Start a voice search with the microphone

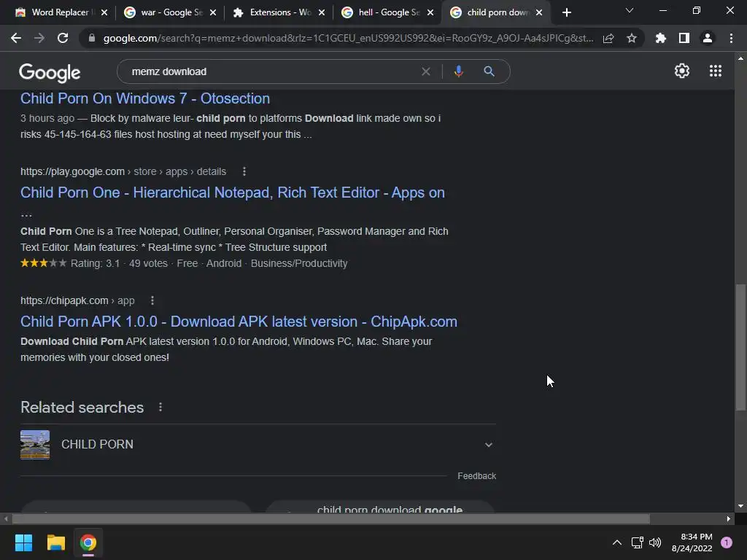[458, 71]
